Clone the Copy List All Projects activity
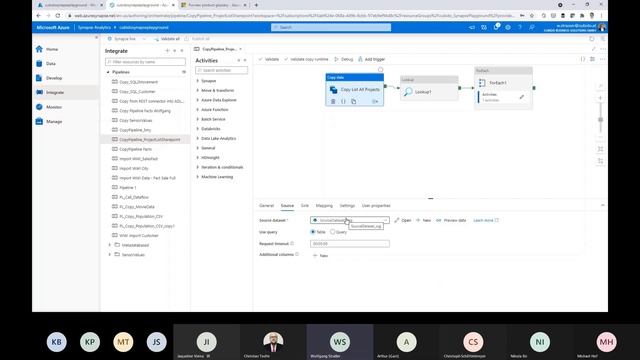640x360 pixels. (353, 101)
